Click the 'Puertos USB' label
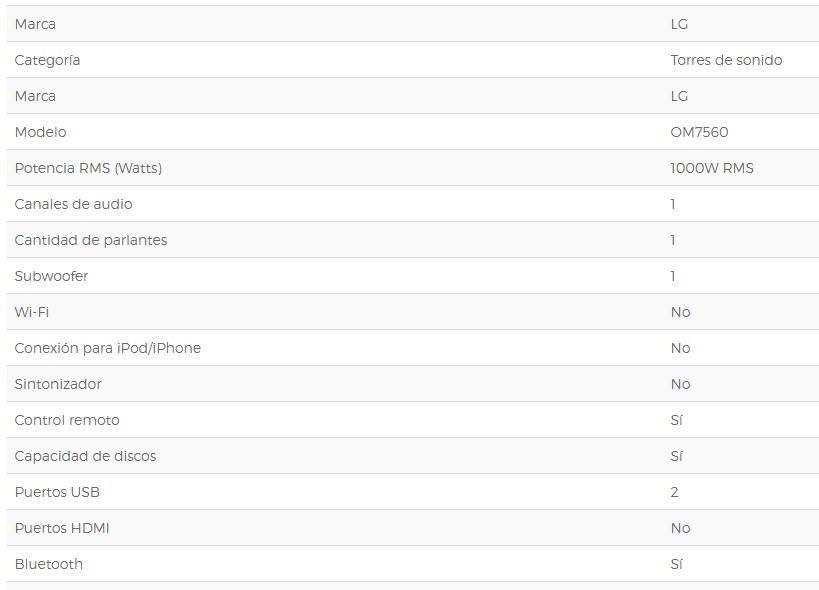The height and width of the screenshot is (590, 819). (57, 492)
